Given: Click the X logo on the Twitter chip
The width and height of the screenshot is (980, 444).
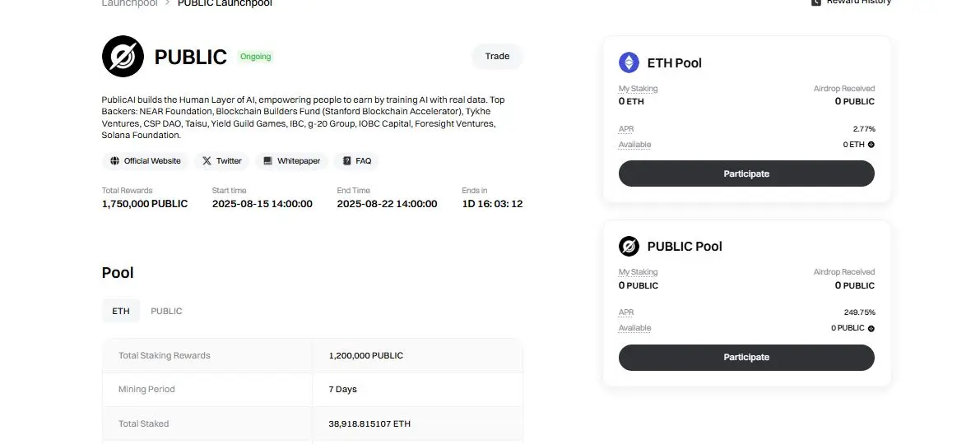Looking at the screenshot, I should click(x=207, y=160).
